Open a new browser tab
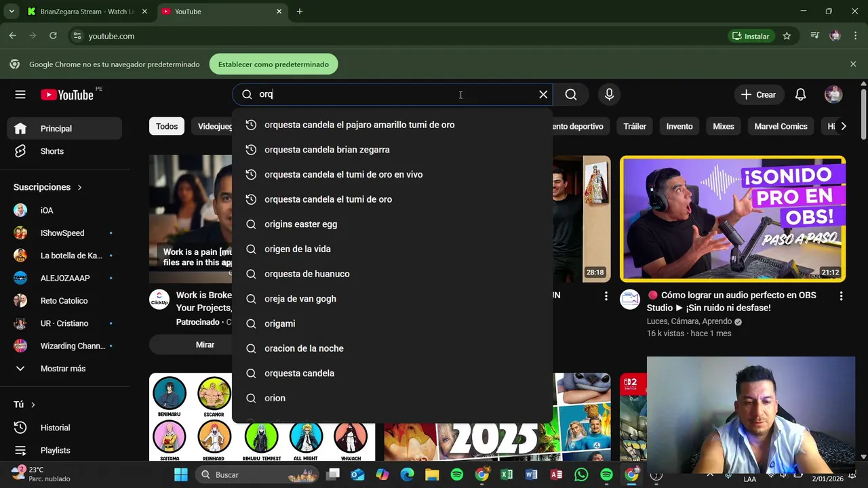Viewport: 868px width, 488px height. click(x=299, y=12)
